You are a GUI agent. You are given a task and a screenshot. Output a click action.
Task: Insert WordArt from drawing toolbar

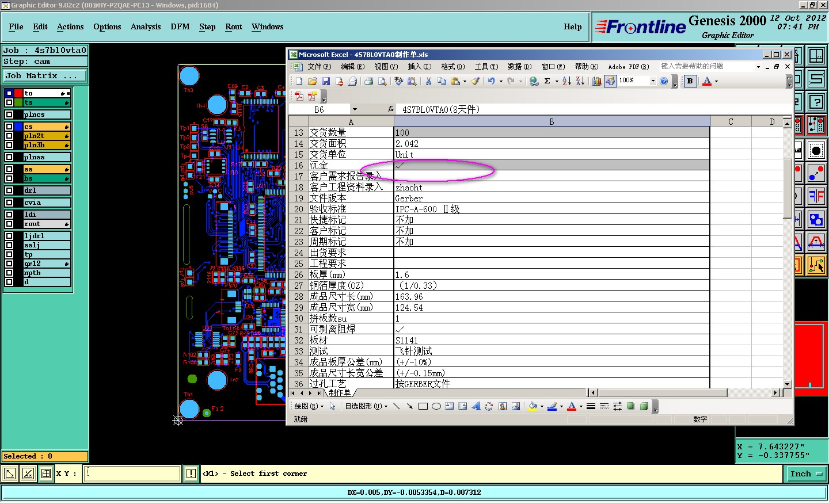(x=476, y=406)
